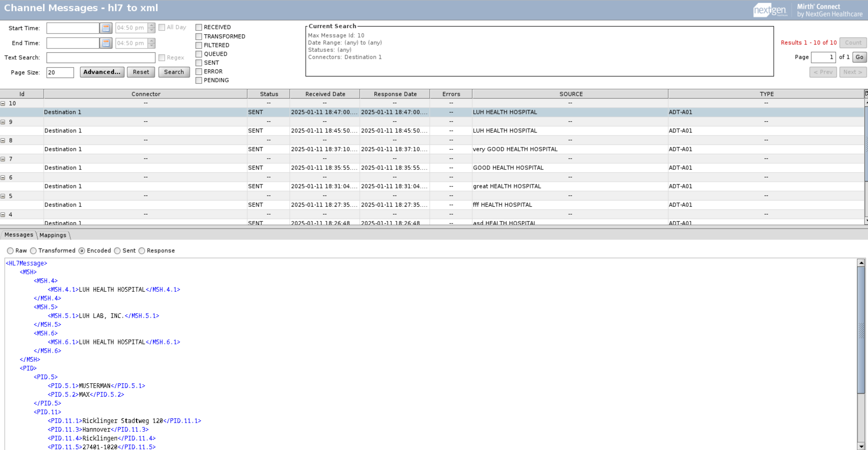Click message text scrollbar up arrow
This screenshot has height=450, width=868.
tap(861, 263)
